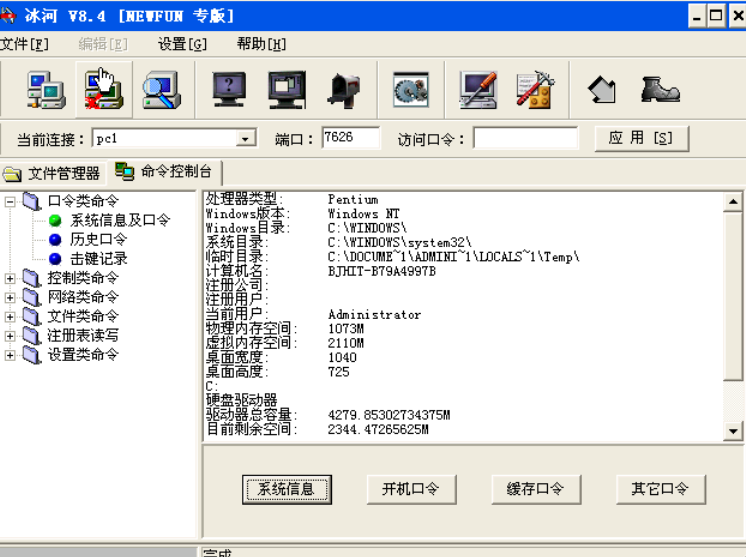
Task: Click the add host computers toolbar icon
Action: (46, 90)
